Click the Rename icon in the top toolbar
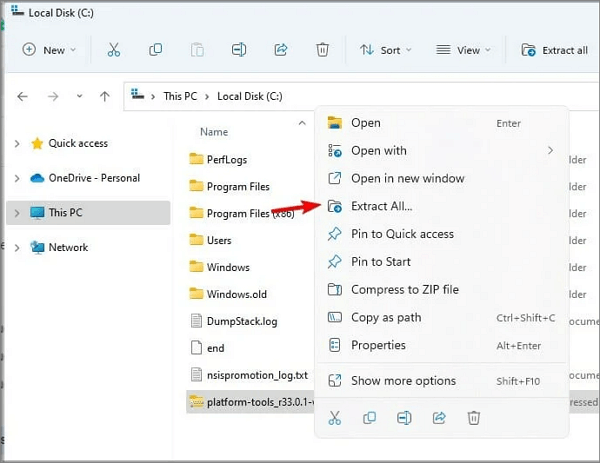600x463 pixels. tap(239, 50)
